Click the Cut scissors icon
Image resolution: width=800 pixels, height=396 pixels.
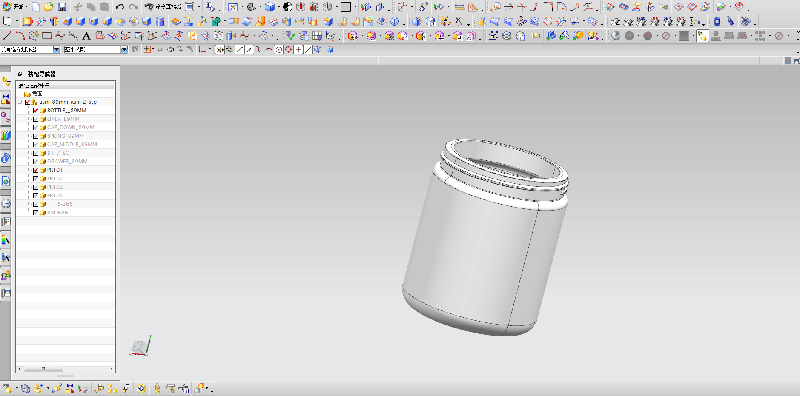coord(78,7)
